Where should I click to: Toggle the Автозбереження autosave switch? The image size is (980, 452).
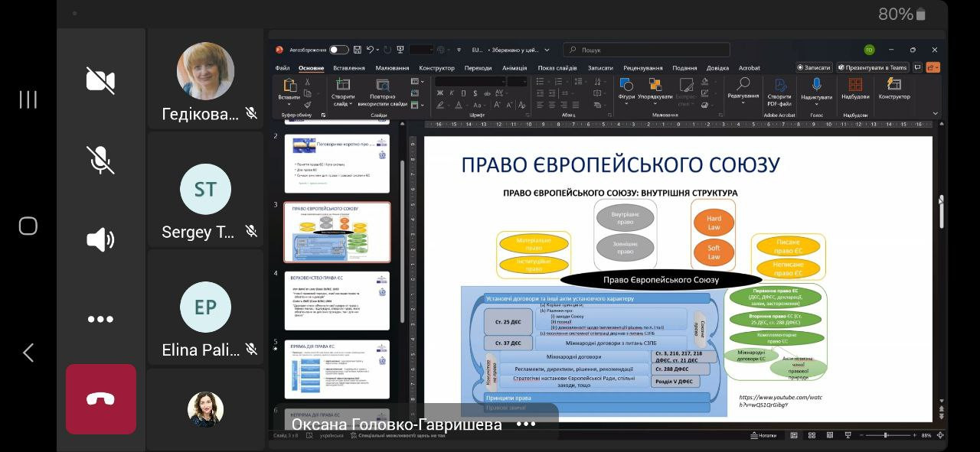pyautogui.click(x=338, y=50)
